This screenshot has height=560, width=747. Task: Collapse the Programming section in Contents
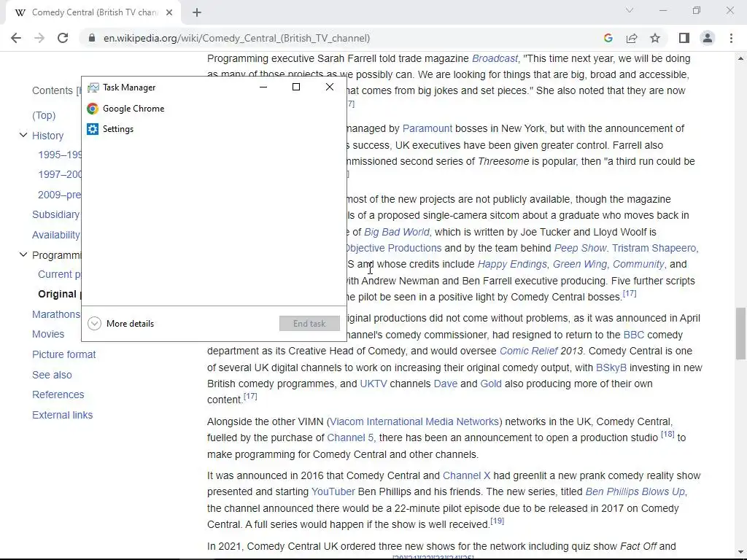click(23, 254)
